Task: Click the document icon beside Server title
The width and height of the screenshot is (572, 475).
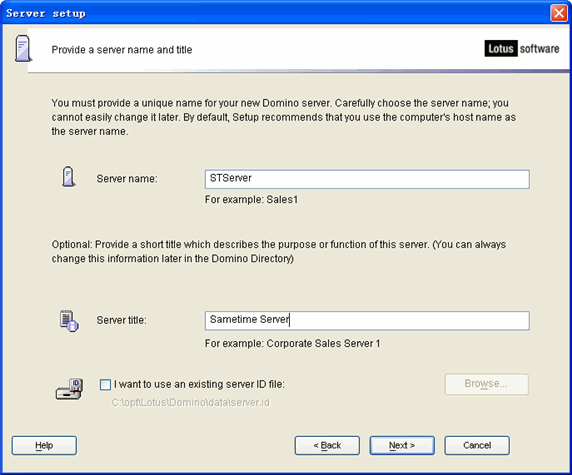Action: [x=69, y=321]
